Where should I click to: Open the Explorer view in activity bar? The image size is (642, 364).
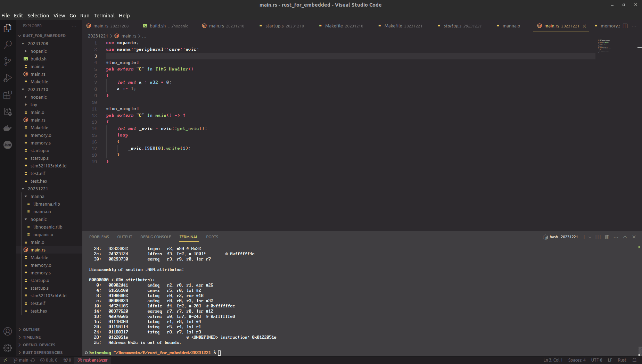pos(8,28)
